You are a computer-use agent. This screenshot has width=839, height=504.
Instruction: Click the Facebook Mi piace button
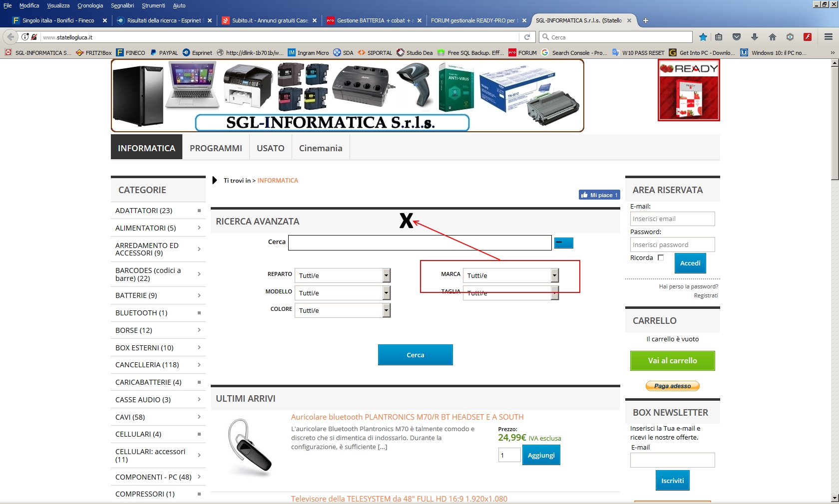point(599,195)
